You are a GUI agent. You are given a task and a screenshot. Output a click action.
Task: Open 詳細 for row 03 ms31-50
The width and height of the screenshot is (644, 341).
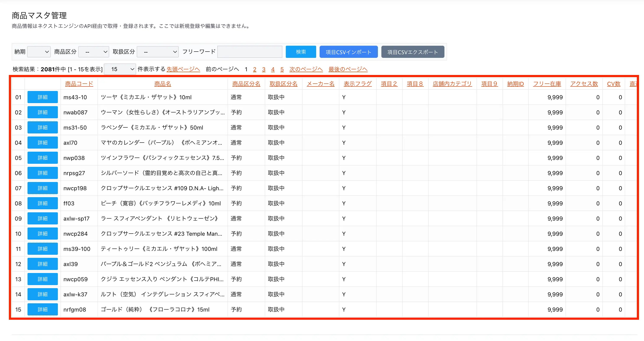coord(42,128)
